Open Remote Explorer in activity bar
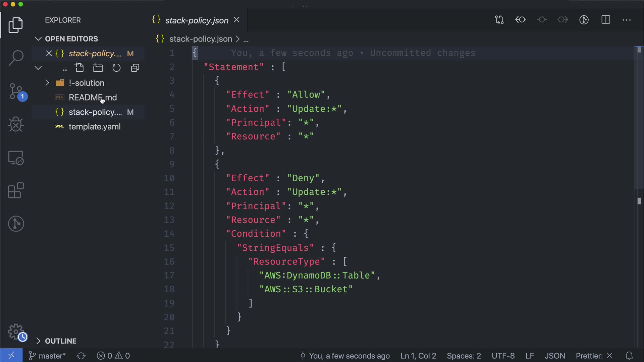Screen dimensions: 644x362 pyautogui.click(x=16, y=158)
